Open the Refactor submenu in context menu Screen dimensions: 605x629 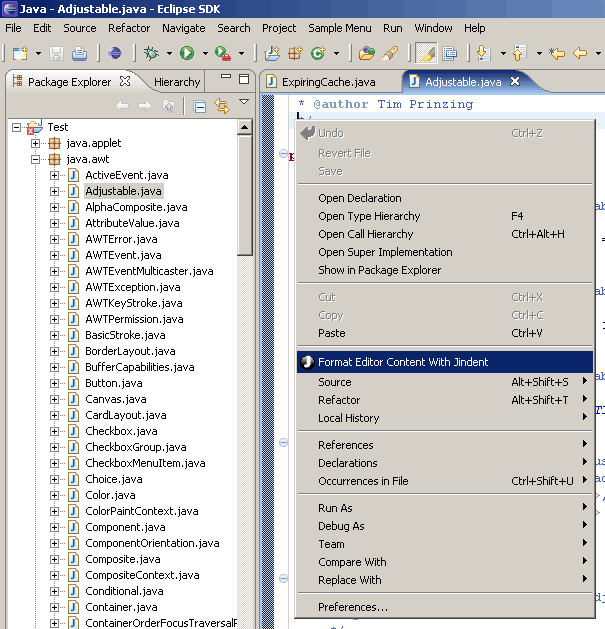[x=339, y=400]
